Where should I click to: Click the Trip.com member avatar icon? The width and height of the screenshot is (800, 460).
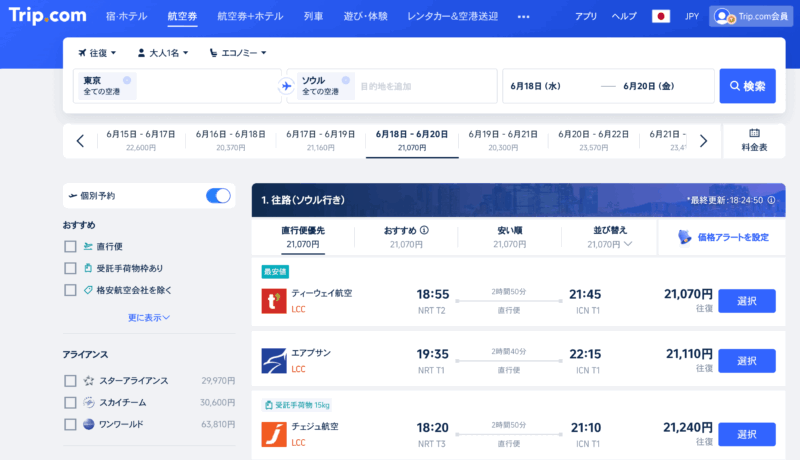[x=723, y=16]
